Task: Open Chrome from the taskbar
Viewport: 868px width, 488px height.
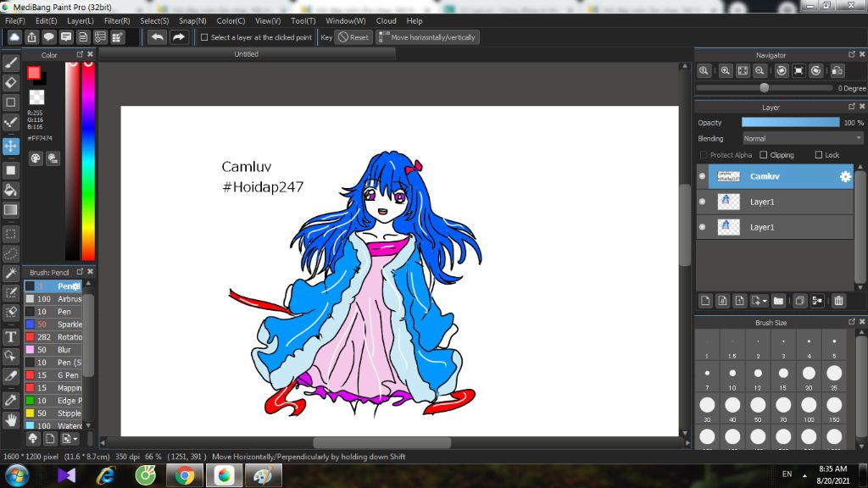Action: (185, 476)
